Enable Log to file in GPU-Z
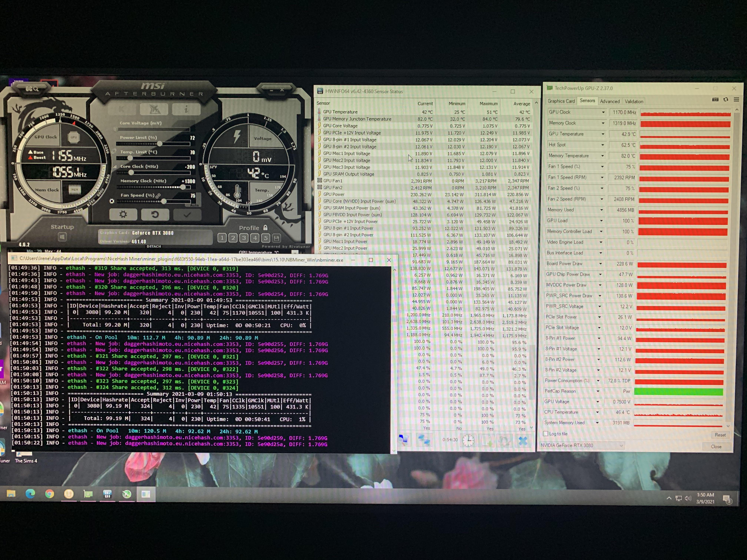The height and width of the screenshot is (560, 747). (x=546, y=433)
